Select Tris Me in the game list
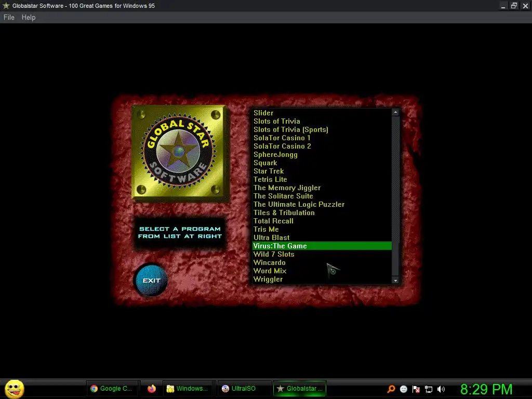Screen dimensions: 532x399 pos(322,229)
